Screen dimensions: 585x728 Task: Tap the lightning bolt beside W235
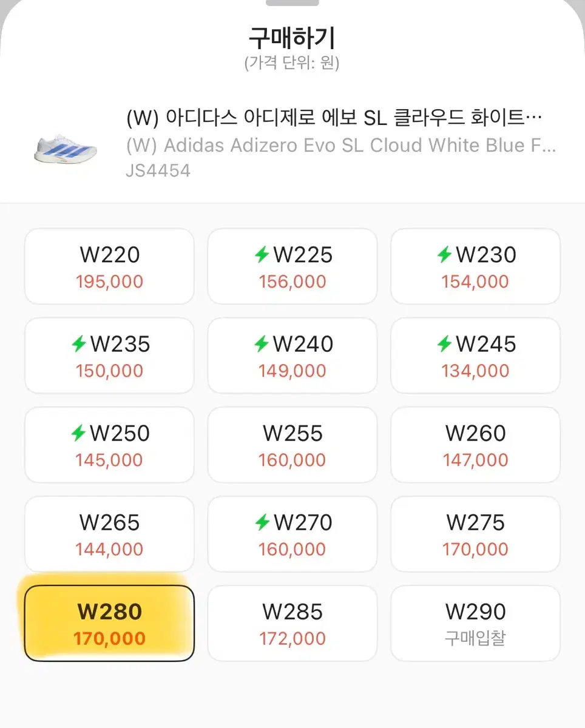coord(79,345)
